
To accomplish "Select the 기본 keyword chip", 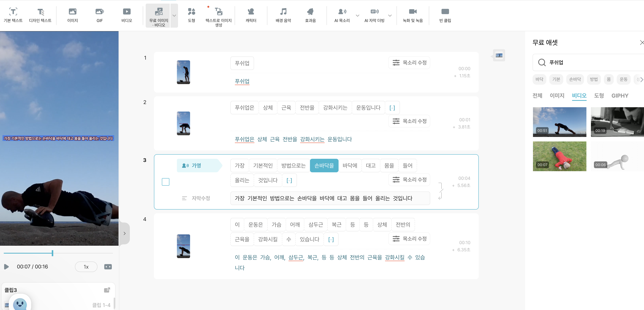I will click(556, 79).
